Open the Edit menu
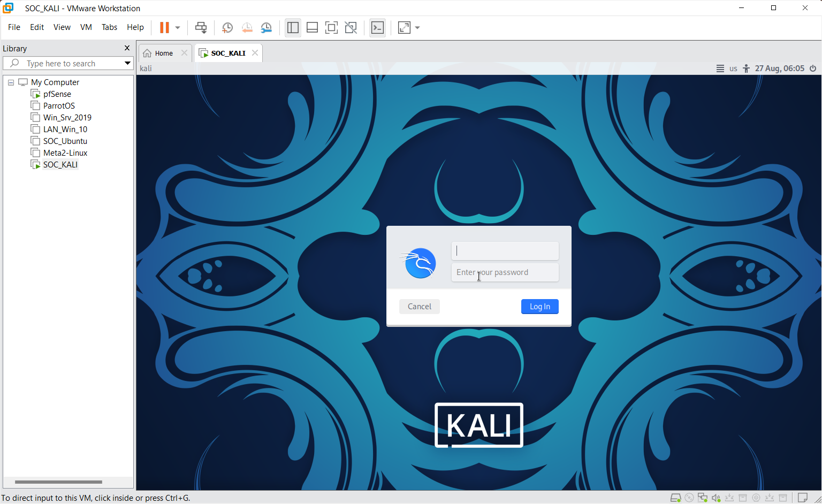Viewport: 822px width, 504px height. click(37, 27)
